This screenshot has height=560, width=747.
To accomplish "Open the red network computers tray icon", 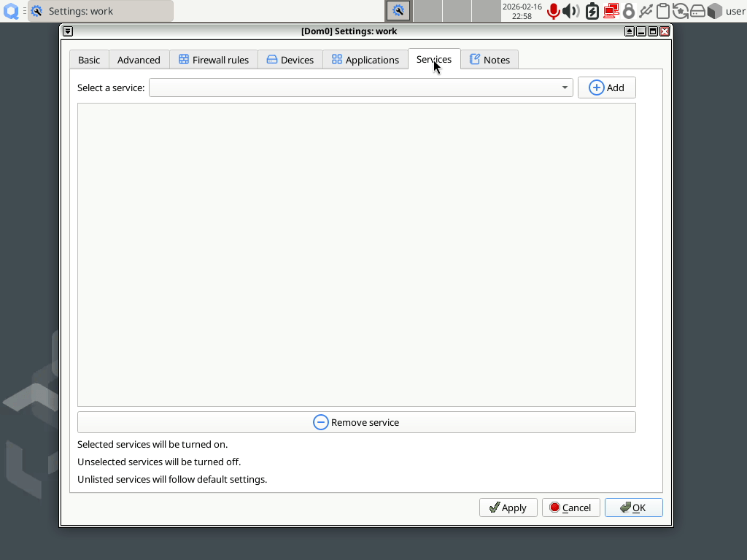I will tap(611, 11).
